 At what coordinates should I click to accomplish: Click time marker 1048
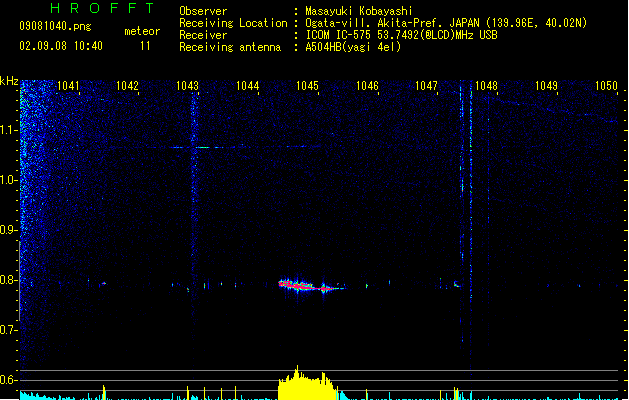click(x=486, y=86)
